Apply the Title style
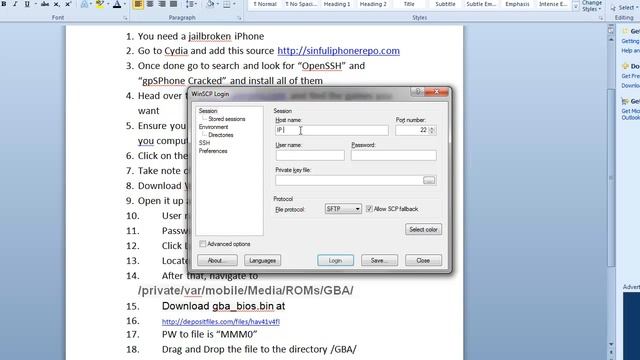Viewport: 640px width, 360px height. [409, 4]
